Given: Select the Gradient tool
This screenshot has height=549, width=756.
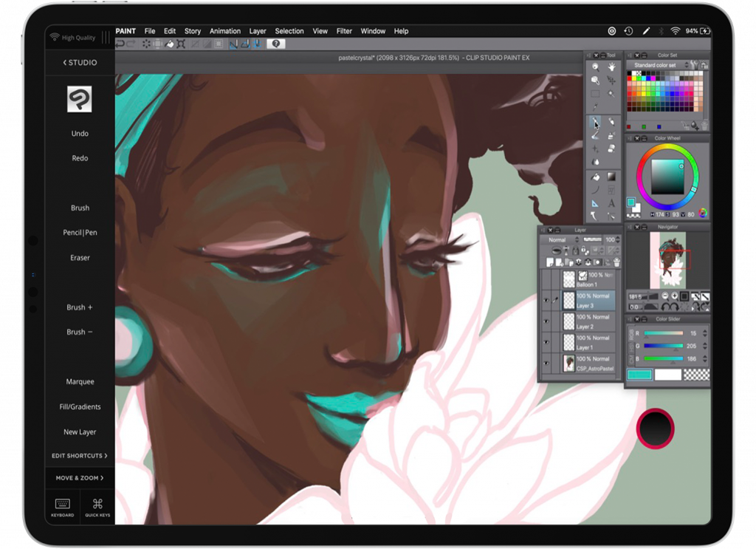Looking at the screenshot, I should pos(611,177).
